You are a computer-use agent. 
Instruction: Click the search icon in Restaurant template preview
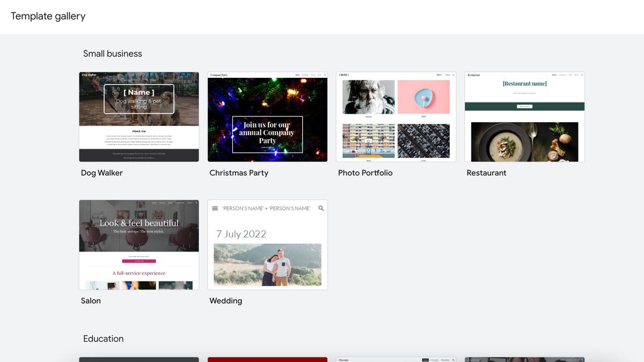[582, 75]
